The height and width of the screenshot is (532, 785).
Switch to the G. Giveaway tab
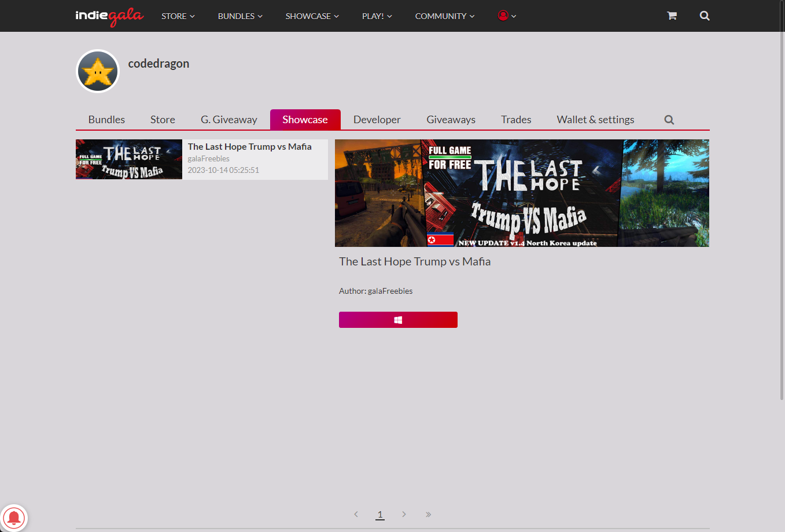pyautogui.click(x=229, y=120)
